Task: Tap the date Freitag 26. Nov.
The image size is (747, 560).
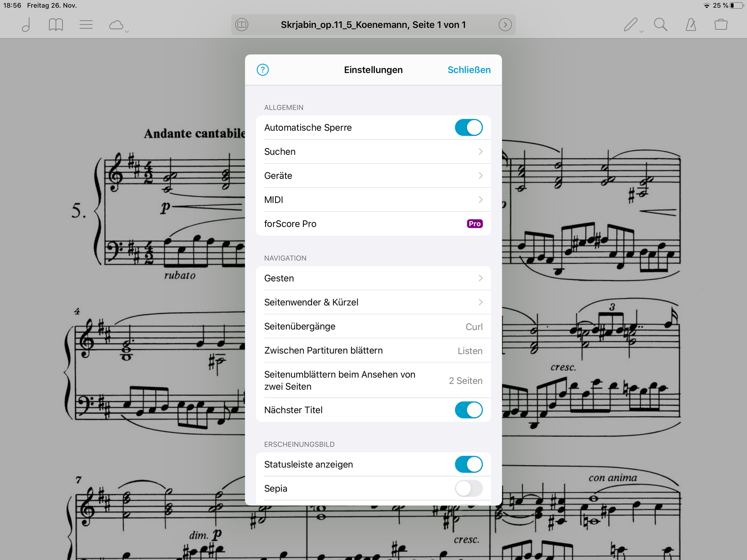Action: 52,5
